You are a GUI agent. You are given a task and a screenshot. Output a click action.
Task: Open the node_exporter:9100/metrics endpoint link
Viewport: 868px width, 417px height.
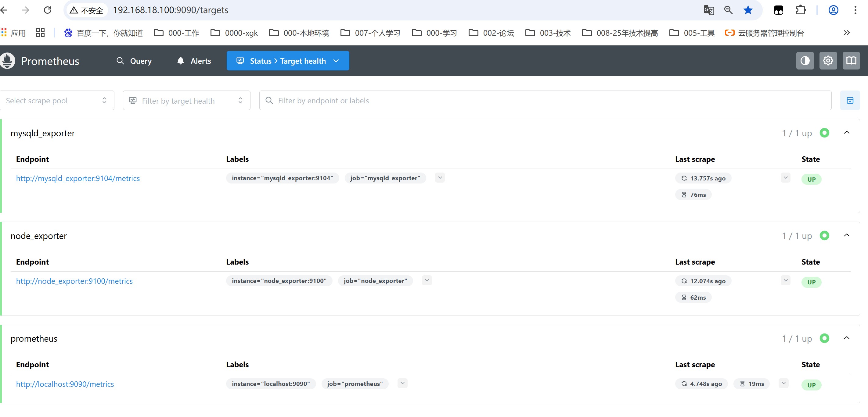[x=74, y=281]
